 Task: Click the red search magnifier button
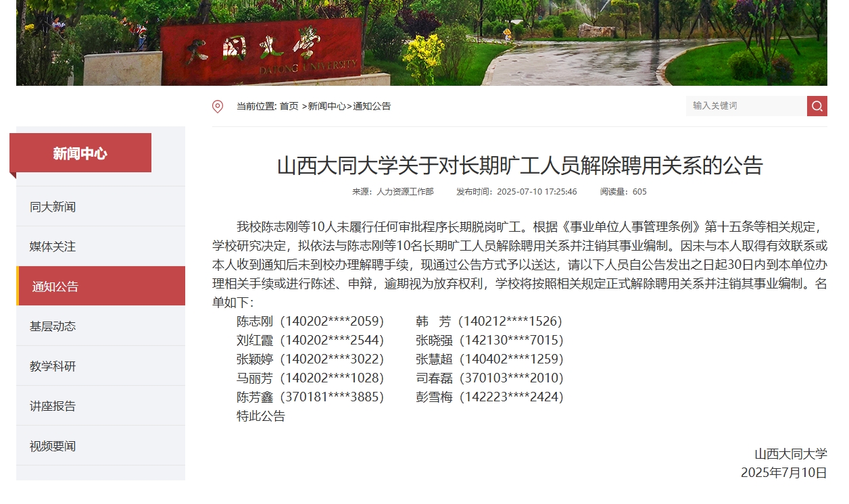click(817, 106)
